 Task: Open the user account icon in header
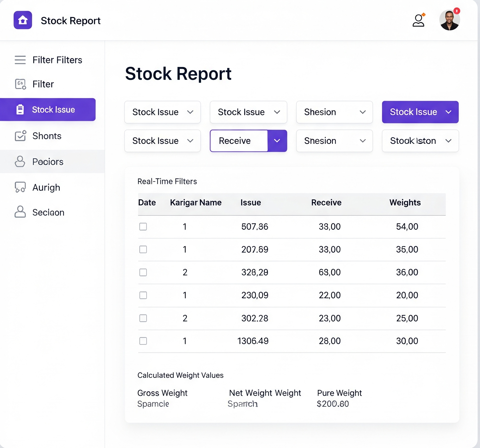pyautogui.click(x=419, y=20)
